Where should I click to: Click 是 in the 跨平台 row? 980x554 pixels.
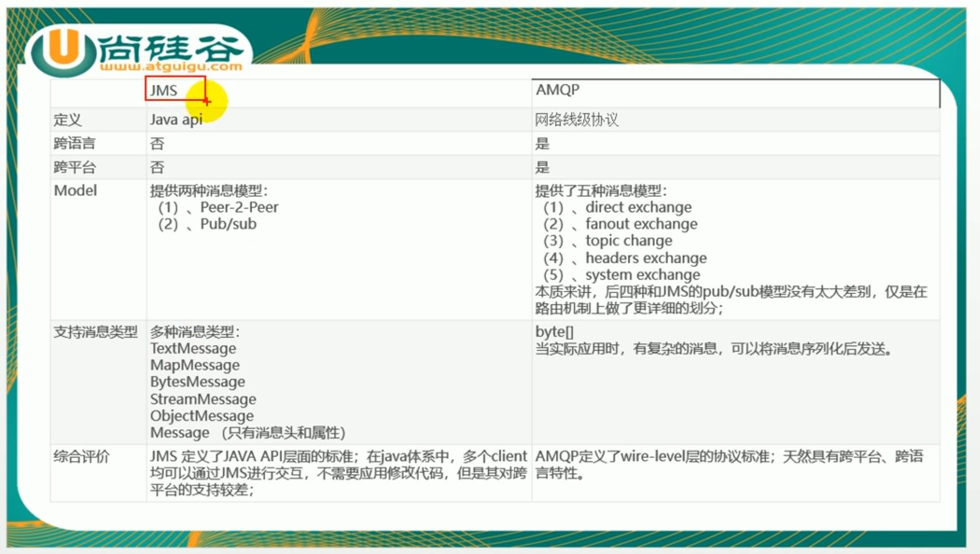tap(542, 167)
